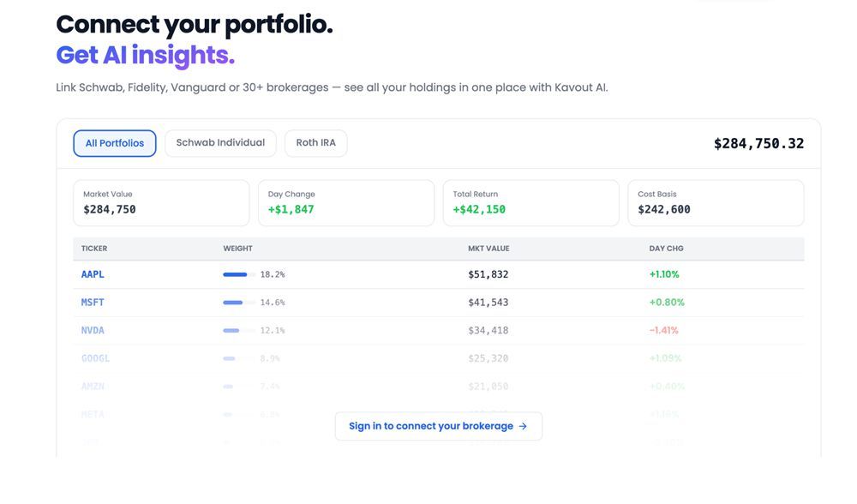Click the 14.6% weight value

[x=273, y=303]
